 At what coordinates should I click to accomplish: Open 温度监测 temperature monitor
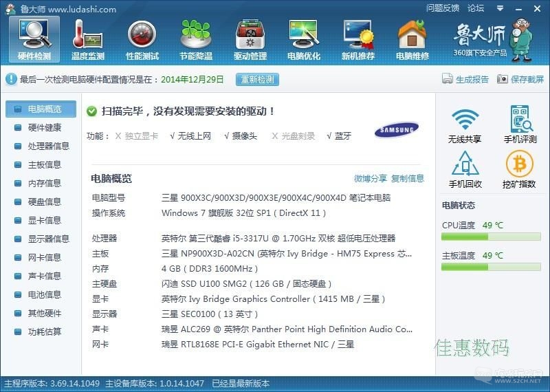click(x=88, y=40)
